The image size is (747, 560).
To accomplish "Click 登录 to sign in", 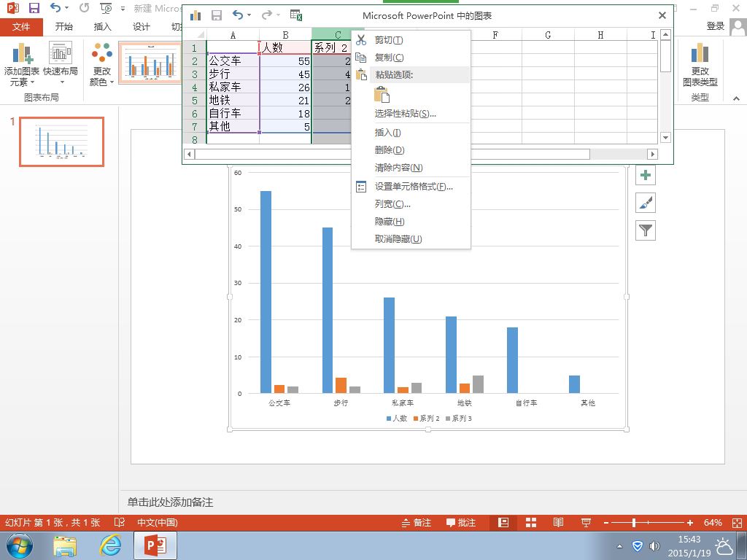I will pyautogui.click(x=716, y=27).
